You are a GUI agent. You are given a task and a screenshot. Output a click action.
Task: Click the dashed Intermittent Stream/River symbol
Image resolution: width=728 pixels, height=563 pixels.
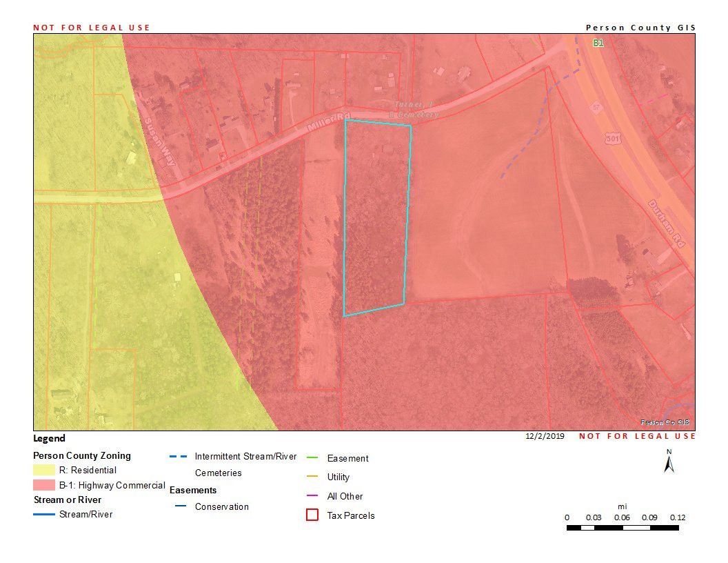[179, 457]
